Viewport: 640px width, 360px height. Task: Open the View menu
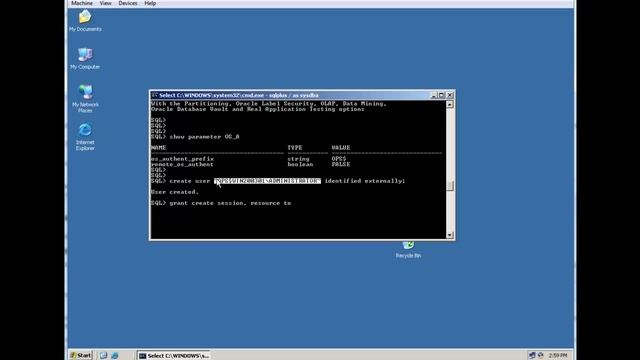click(x=105, y=3)
